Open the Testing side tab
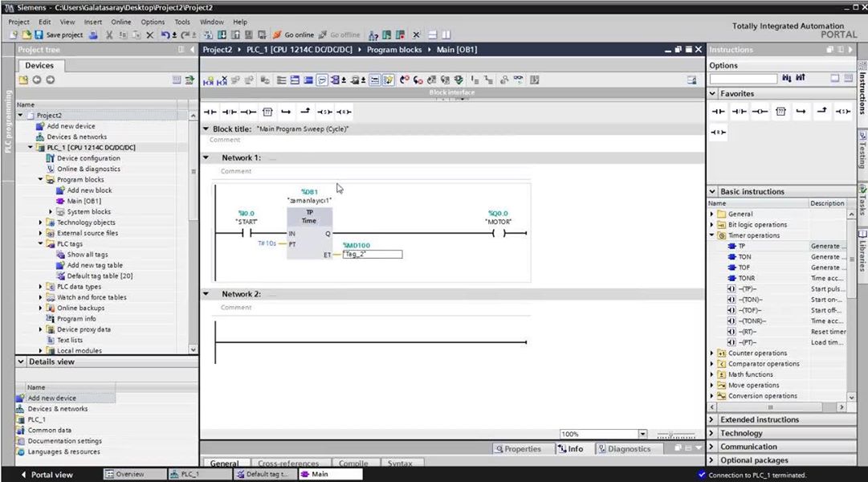 point(862,149)
